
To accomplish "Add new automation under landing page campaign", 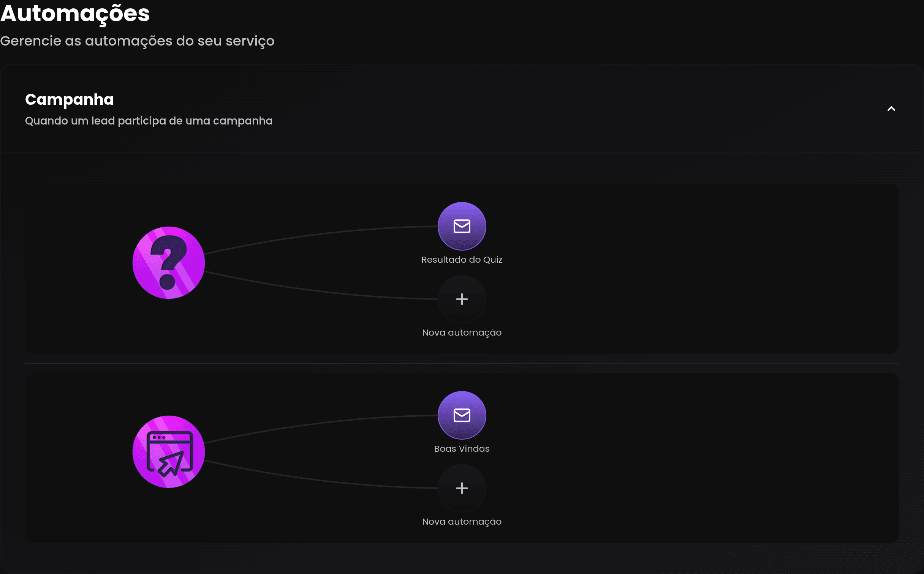I will point(462,488).
